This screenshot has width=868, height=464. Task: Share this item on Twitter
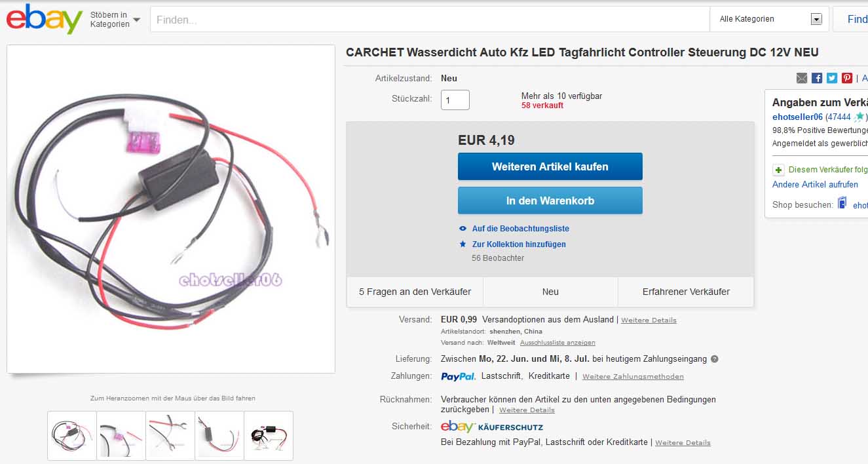[x=832, y=78]
